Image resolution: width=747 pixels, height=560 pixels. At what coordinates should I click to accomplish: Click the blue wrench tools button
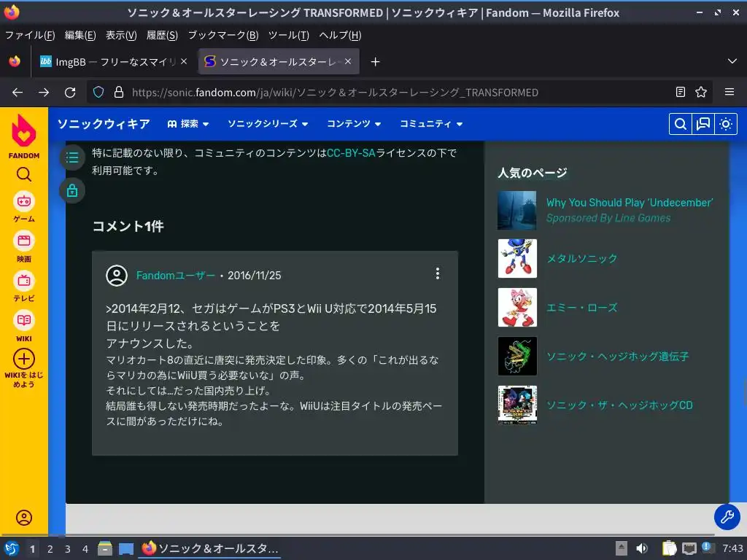pos(727,516)
